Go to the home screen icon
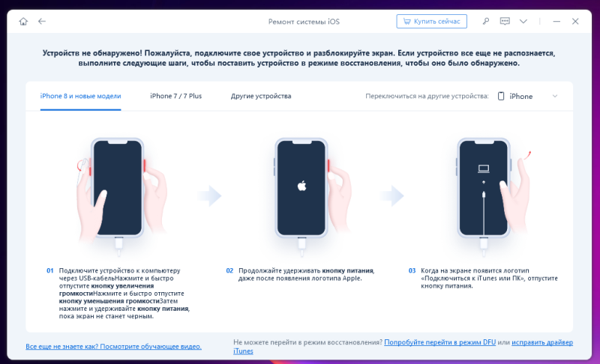600x364 pixels. click(x=23, y=22)
